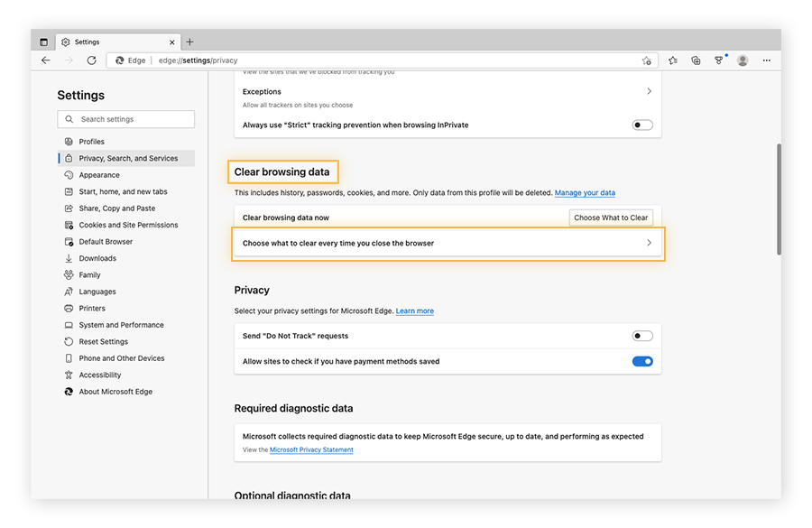The width and height of the screenshot is (812, 528).
Task: Click the browser Back arrow button
Action: [x=46, y=60]
